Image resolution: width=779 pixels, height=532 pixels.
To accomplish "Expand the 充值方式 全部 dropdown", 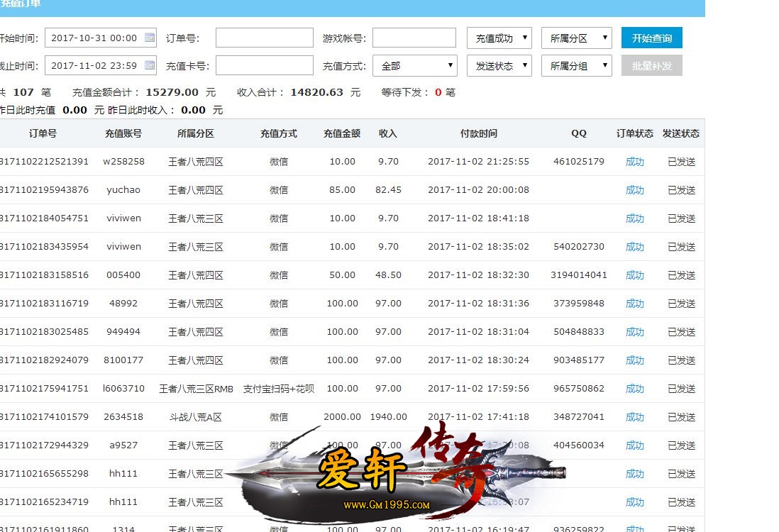I will coord(415,66).
